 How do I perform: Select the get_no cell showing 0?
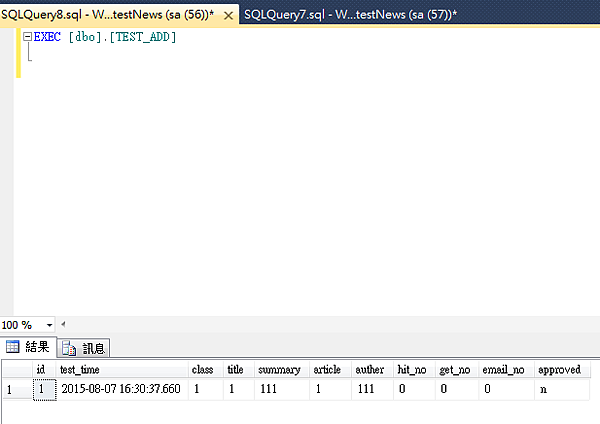(457, 390)
